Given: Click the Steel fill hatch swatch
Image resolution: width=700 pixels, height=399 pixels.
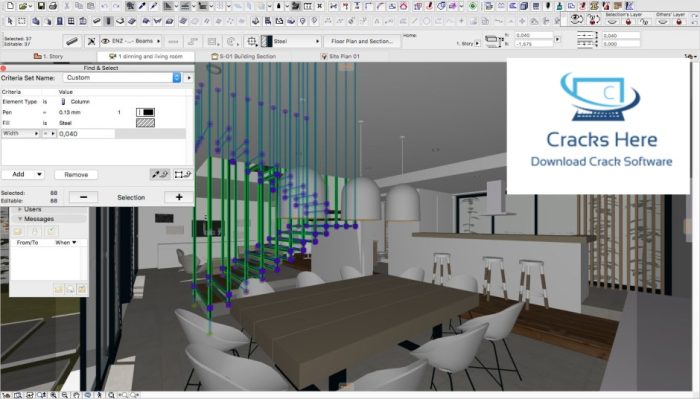Looking at the screenshot, I should point(146,123).
